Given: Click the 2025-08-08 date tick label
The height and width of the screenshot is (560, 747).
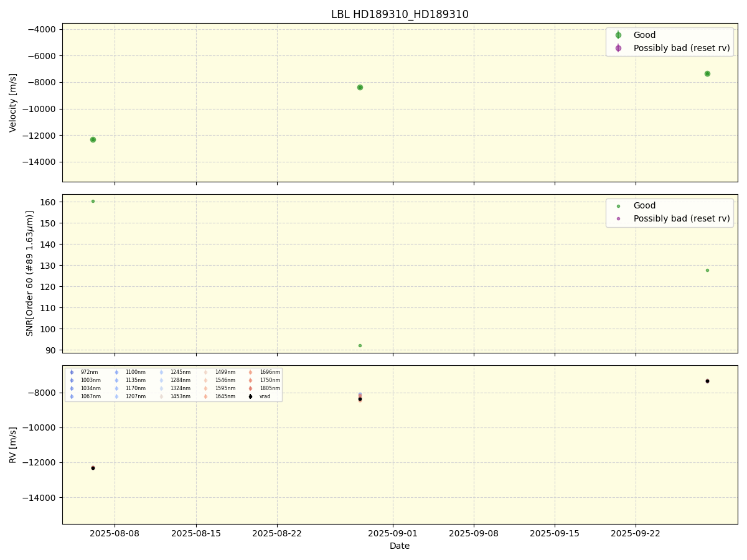Looking at the screenshot, I should (x=115, y=533).
